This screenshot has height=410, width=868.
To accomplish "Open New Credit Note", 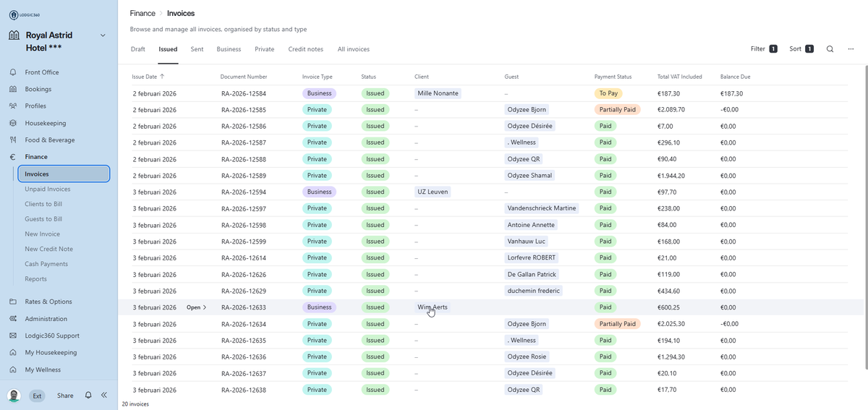I will click(x=48, y=249).
